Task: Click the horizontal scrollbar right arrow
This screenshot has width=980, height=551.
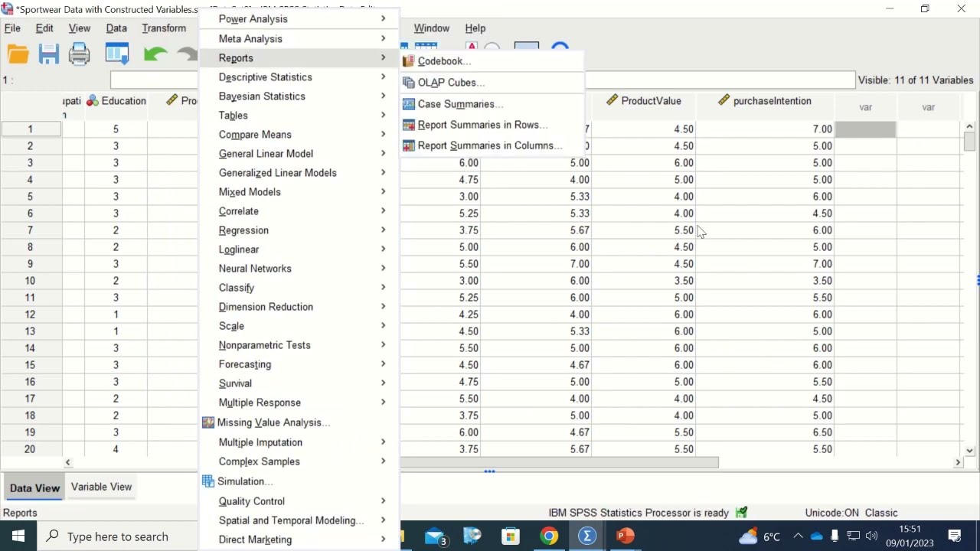Action: click(958, 462)
